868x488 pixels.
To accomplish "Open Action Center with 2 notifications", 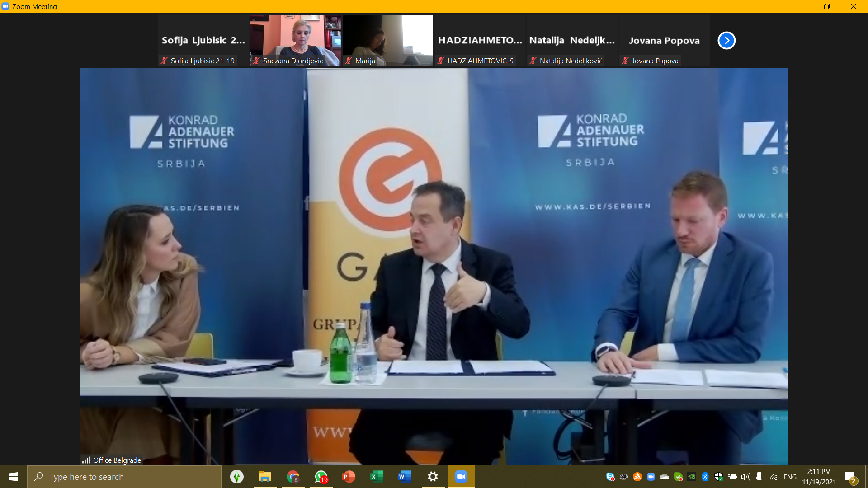I will point(850,477).
